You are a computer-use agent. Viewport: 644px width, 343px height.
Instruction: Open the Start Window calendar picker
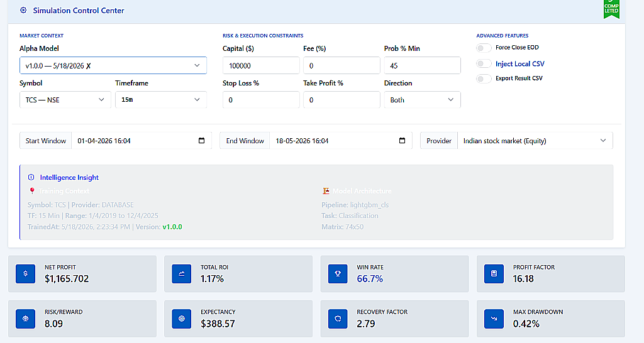[201, 141]
